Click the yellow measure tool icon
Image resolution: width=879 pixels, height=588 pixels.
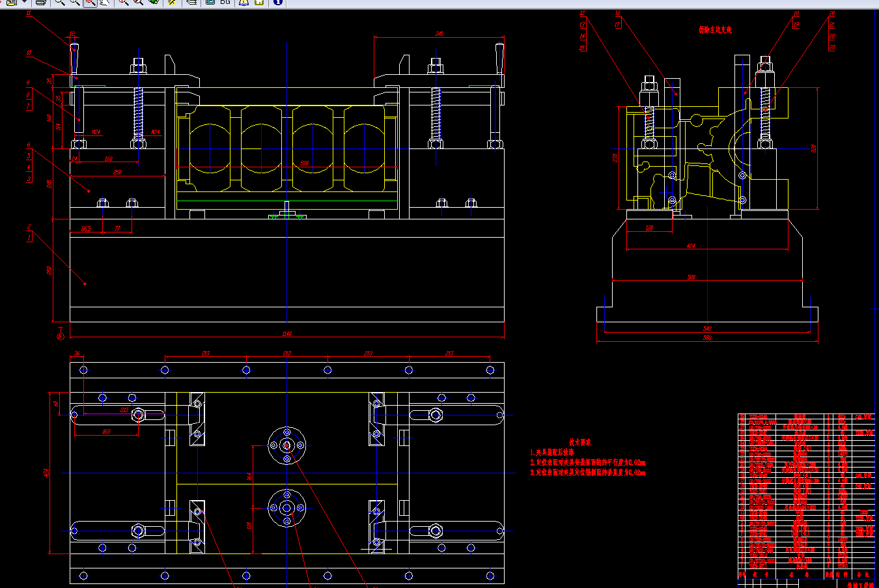172,3
